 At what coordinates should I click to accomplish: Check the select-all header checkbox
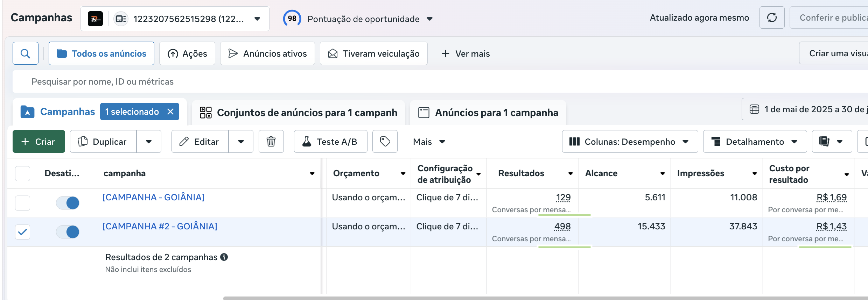tap(23, 173)
